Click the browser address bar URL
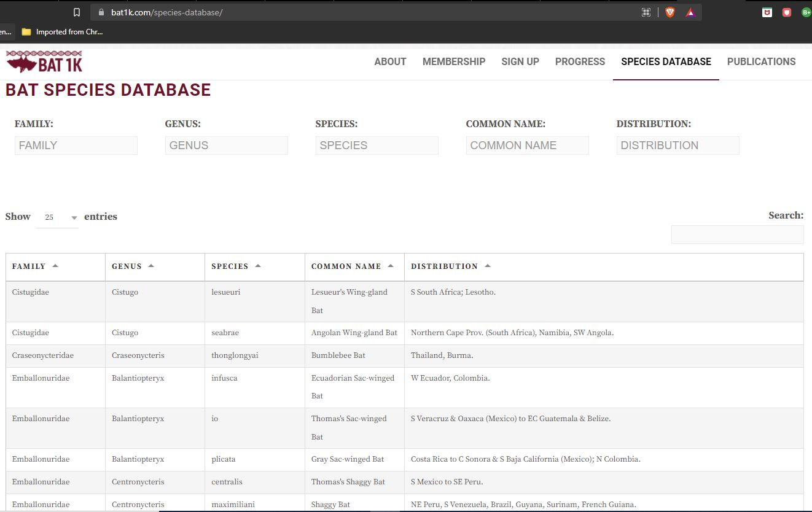 click(166, 12)
